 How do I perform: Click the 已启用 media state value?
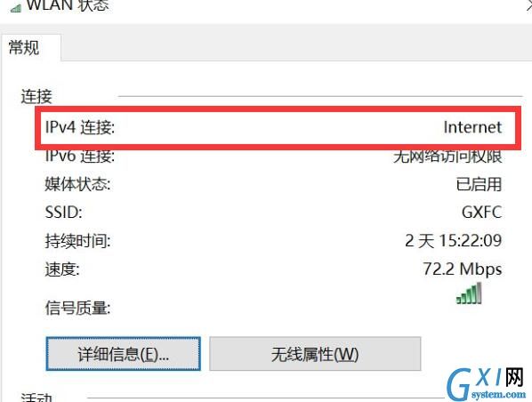[x=479, y=184]
